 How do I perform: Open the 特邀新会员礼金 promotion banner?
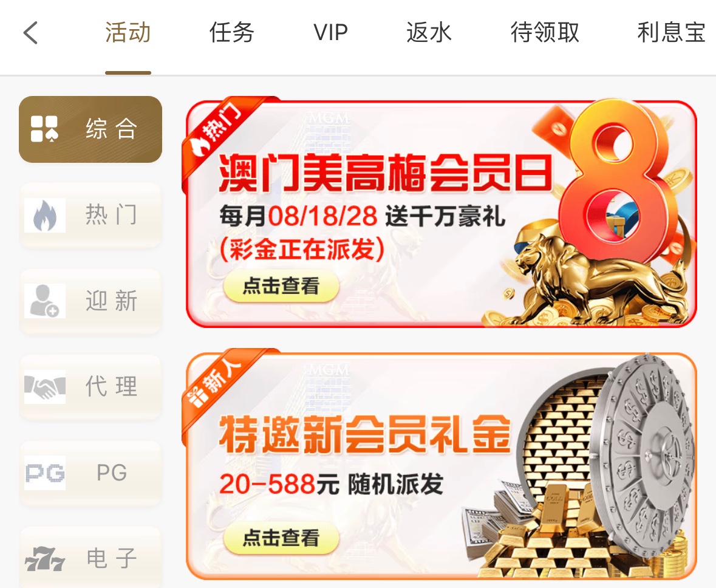441,465
